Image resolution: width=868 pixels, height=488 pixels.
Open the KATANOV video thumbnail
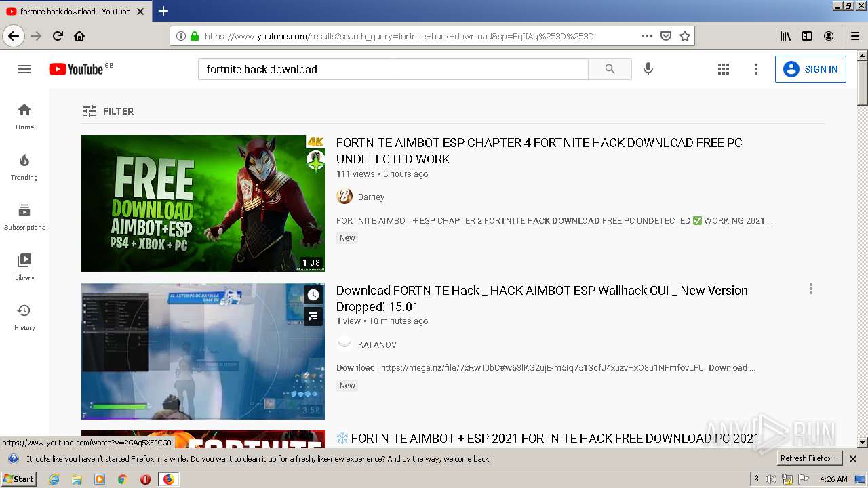(x=203, y=351)
